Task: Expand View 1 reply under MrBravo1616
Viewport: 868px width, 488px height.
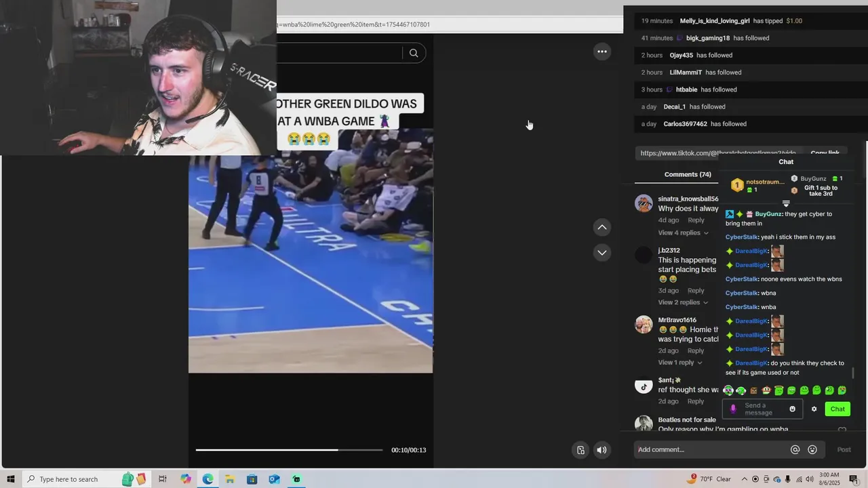Action: coord(680,363)
